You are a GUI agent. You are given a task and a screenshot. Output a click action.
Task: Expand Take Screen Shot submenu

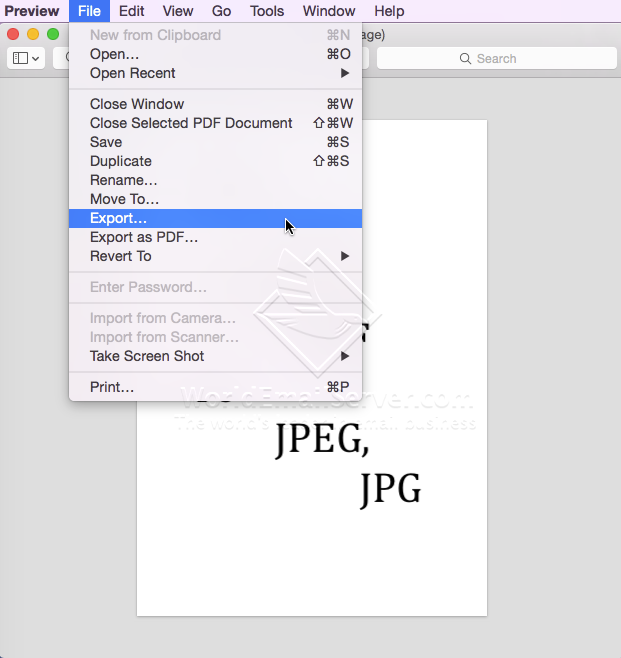[x=215, y=356]
